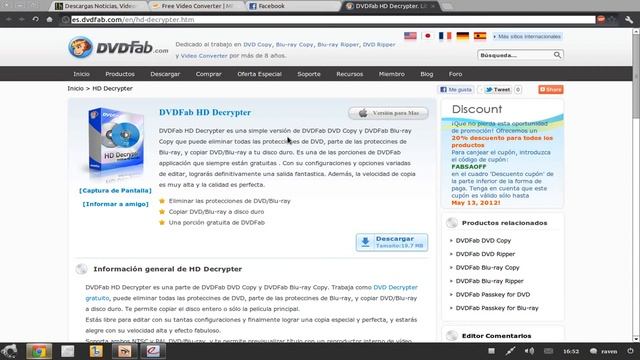Open the Recursos navigation item

pyautogui.click(x=349, y=74)
